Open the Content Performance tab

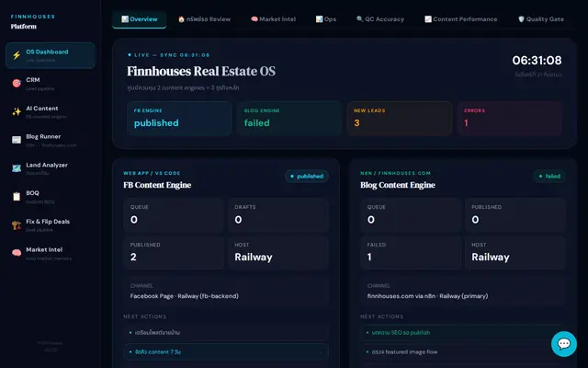point(461,19)
